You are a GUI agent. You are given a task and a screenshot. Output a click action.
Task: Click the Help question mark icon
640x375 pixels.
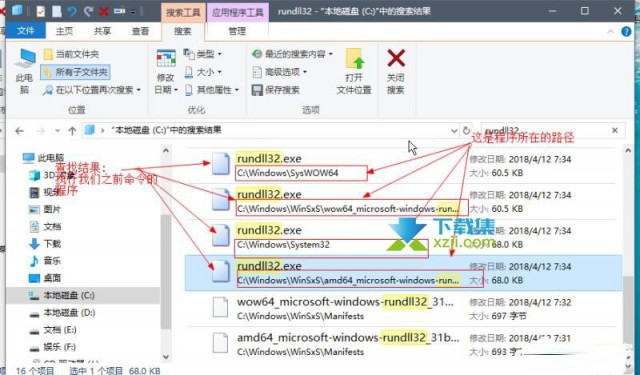pos(626,31)
